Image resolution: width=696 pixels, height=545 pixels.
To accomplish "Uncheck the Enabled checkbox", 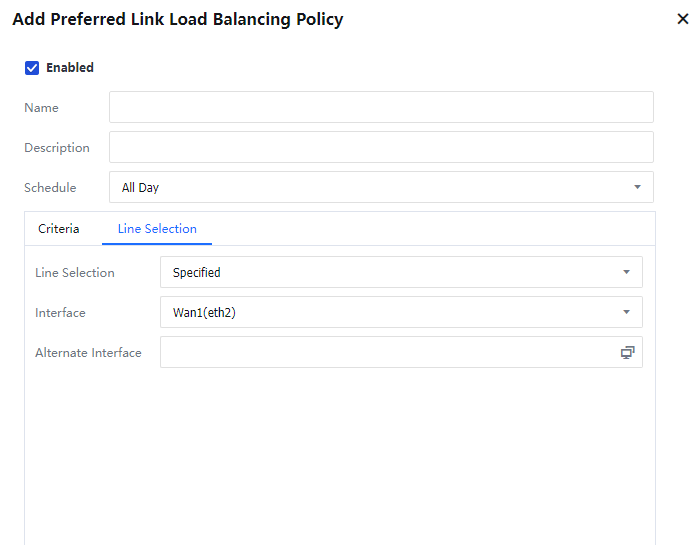I will [32, 68].
